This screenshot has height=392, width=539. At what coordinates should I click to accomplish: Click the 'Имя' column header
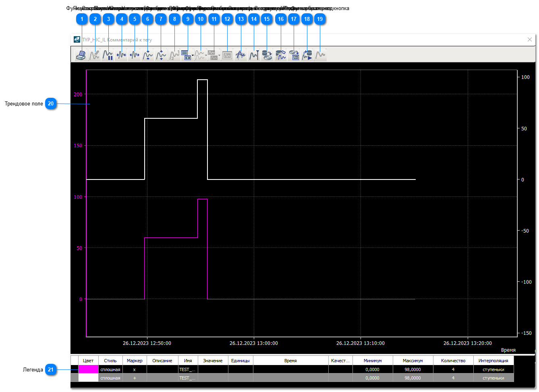click(188, 361)
